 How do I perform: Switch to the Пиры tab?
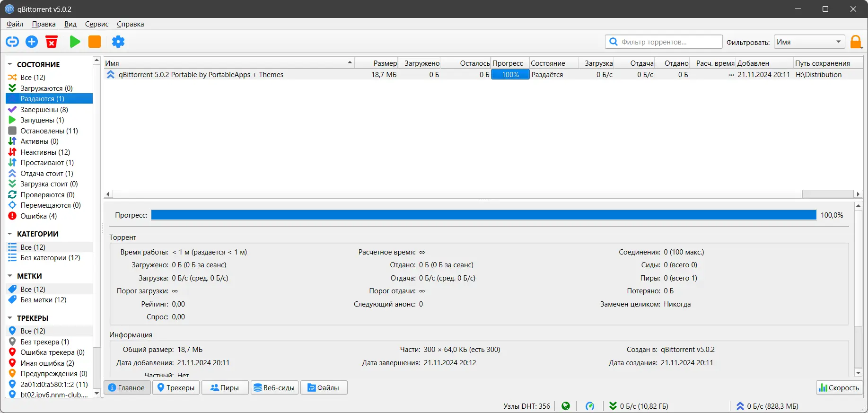(x=225, y=387)
